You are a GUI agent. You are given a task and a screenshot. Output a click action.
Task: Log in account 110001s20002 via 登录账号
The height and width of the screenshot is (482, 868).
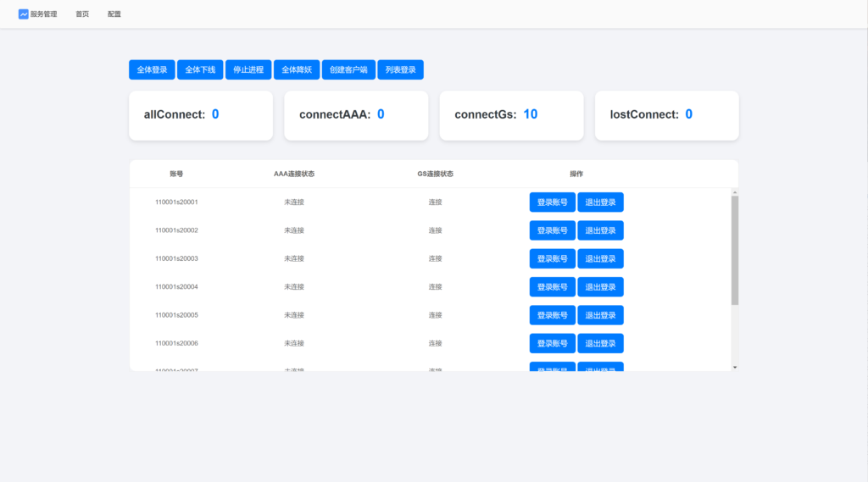[553, 230]
